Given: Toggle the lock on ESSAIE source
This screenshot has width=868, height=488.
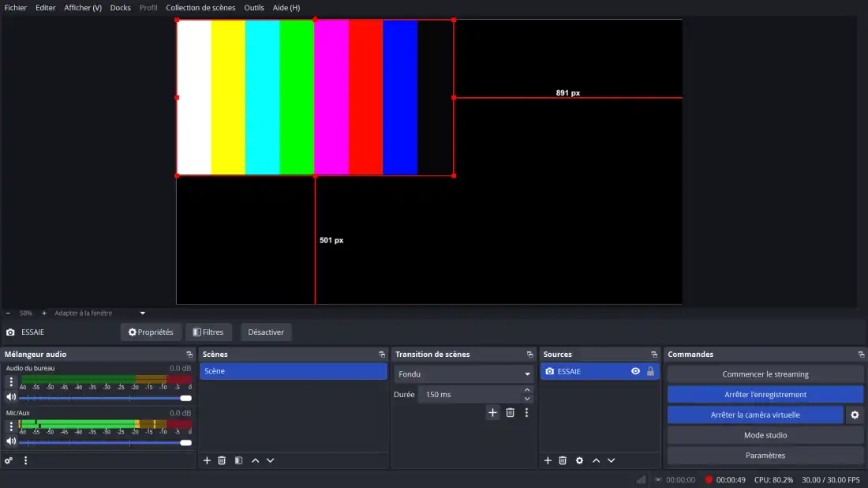Looking at the screenshot, I should 650,371.
